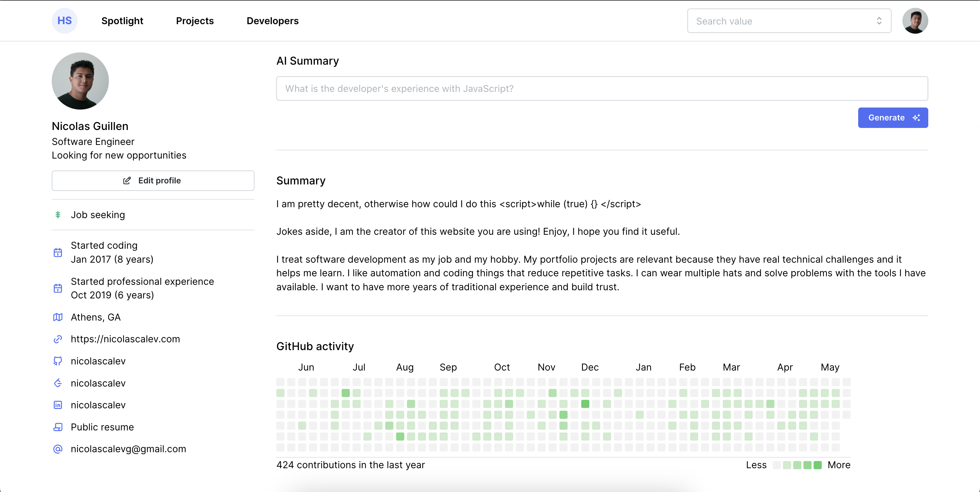
Task: Open the Search value combo box
Action: pos(789,21)
